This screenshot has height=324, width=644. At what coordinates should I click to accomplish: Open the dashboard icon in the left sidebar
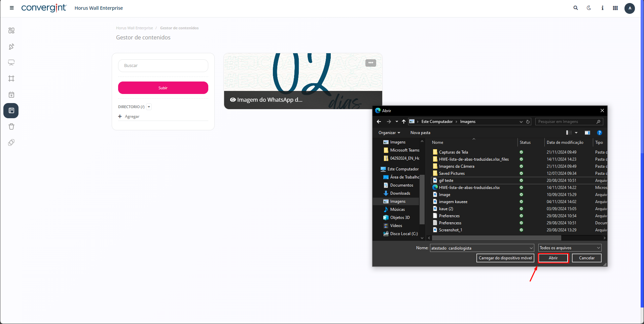pyautogui.click(x=11, y=31)
